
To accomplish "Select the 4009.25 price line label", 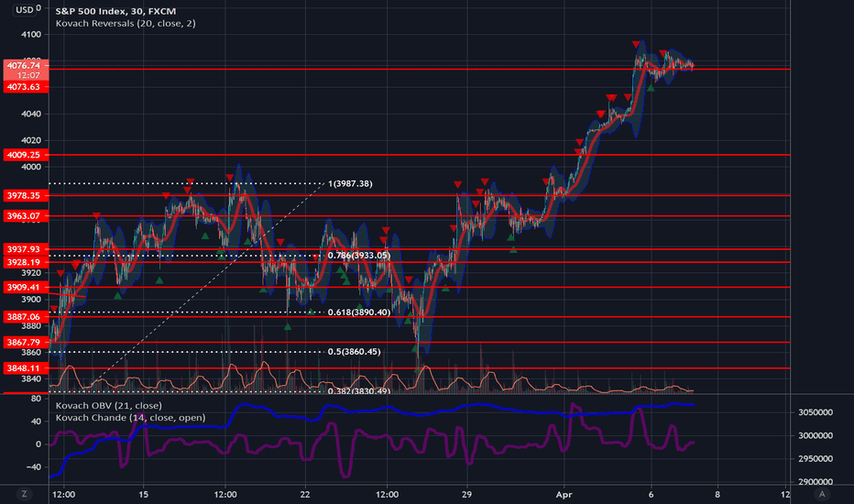I will click(26, 155).
